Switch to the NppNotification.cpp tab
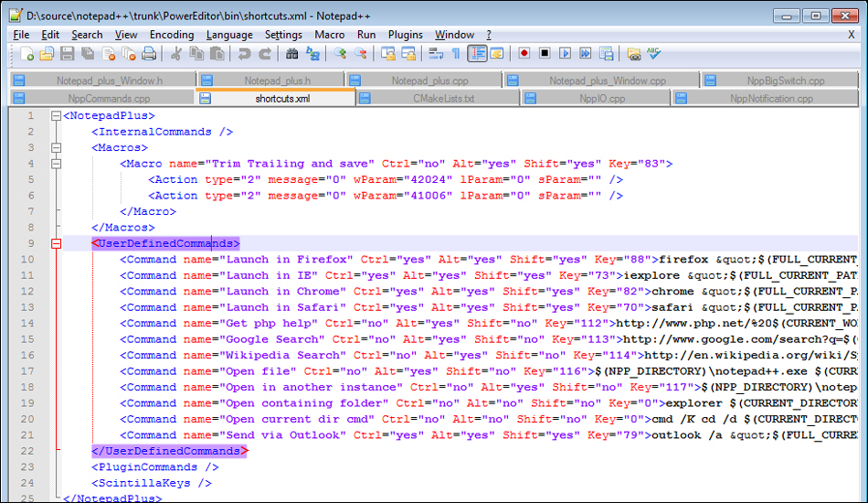Image resolution: width=868 pixels, height=503 pixels. click(x=765, y=98)
